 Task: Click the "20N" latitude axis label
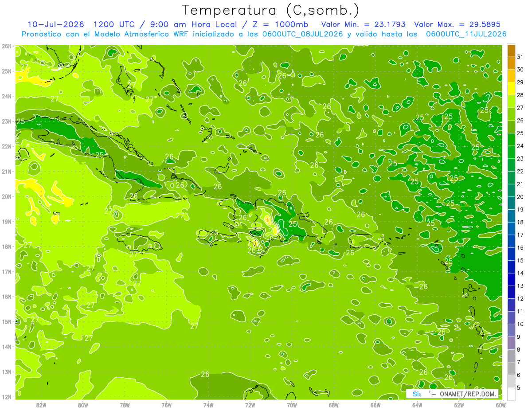click(7, 196)
